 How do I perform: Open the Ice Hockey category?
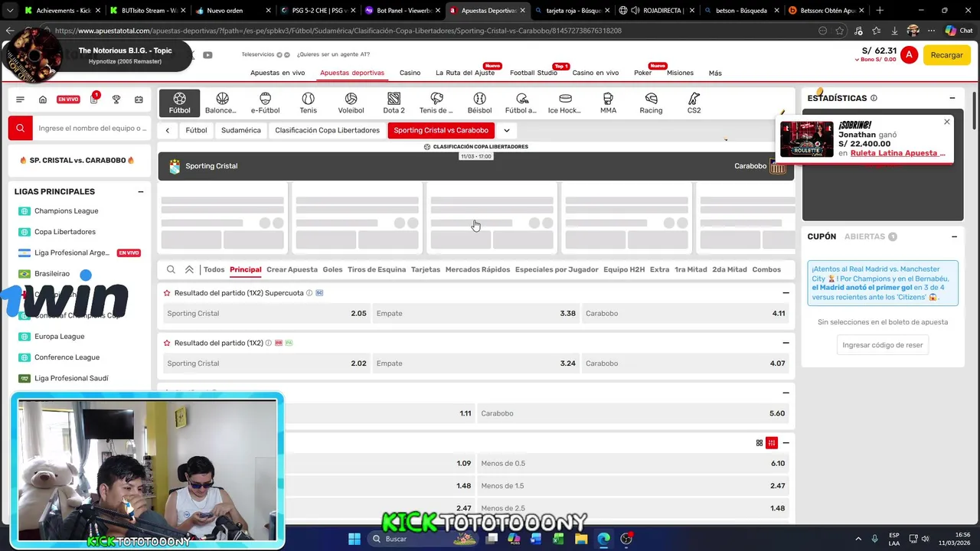[564, 103]
